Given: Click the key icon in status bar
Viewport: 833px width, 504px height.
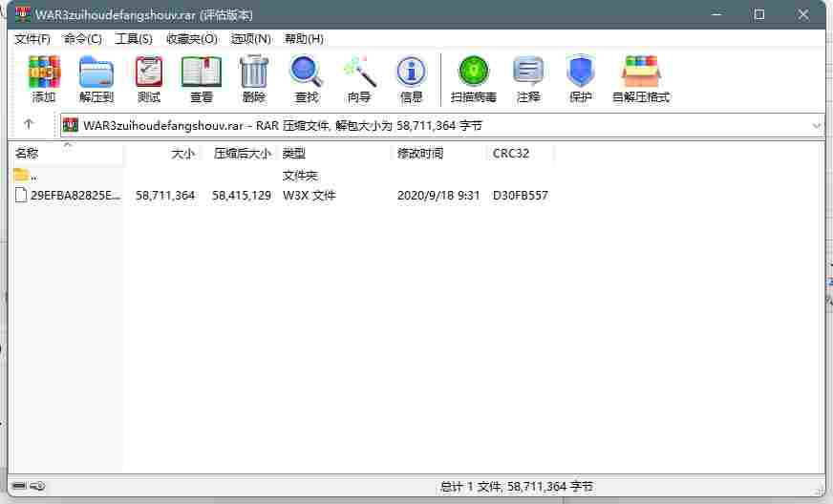Looking at the screenshot, I should [37, 486].
